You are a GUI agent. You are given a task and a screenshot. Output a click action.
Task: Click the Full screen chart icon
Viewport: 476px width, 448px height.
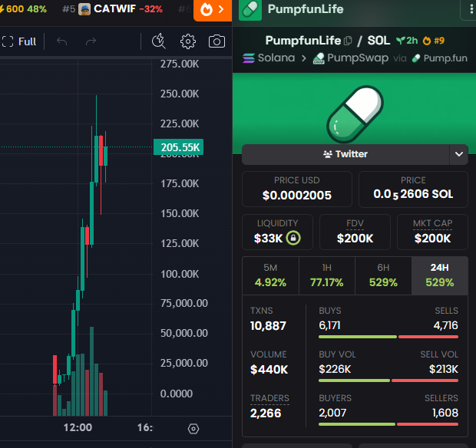pyautogui.click(x=8, y=41)
